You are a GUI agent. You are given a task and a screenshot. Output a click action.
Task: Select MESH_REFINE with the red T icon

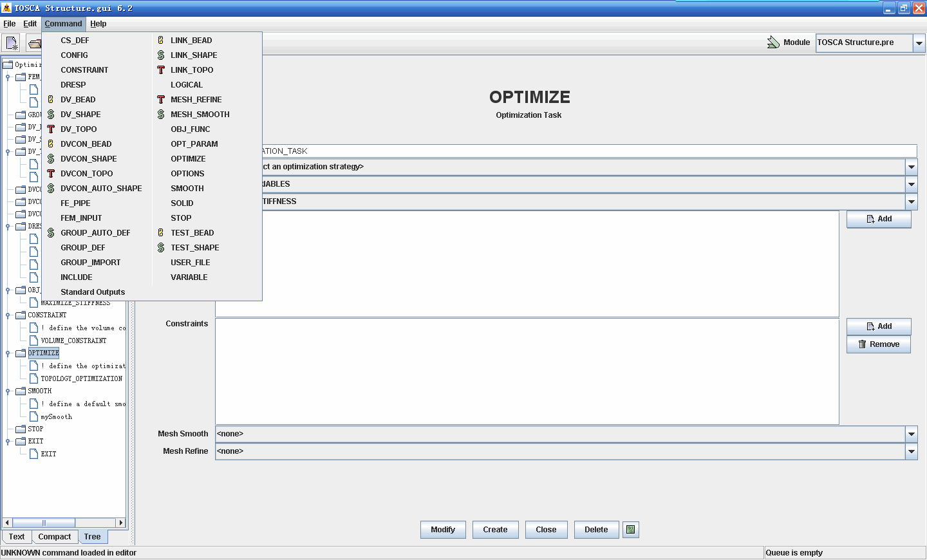[x=196, y=100]
